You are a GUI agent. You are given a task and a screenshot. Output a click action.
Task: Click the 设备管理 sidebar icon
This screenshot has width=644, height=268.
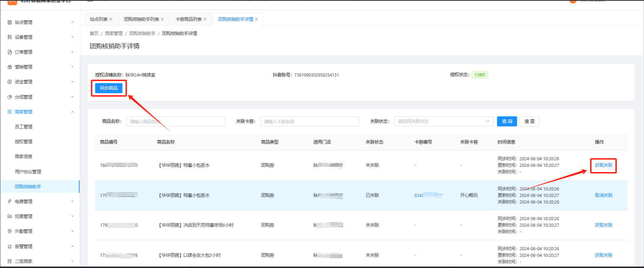click(x=10, y=37)
